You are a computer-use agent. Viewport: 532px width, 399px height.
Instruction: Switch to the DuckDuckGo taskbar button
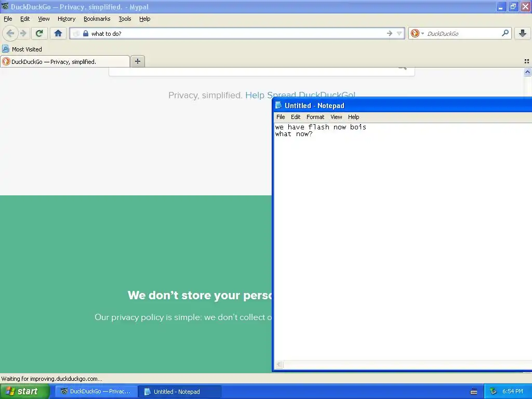coord(97,391)
